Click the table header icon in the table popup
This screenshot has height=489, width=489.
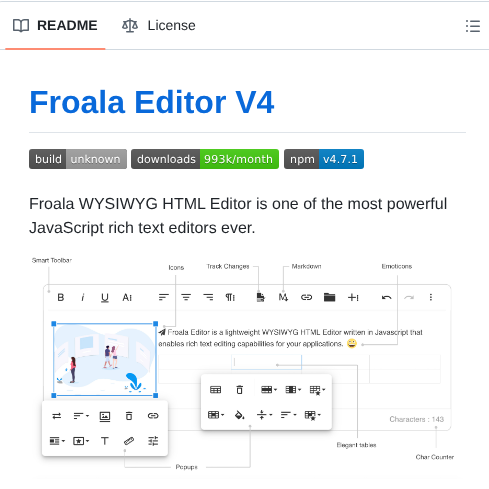coord(215,389)
